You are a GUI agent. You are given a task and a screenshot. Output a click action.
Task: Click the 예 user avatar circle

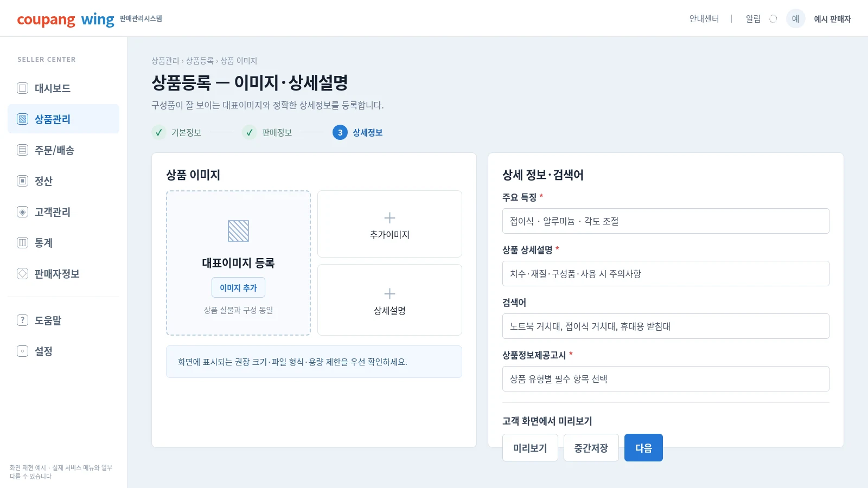pyautogui.click(x=795, y=18)
